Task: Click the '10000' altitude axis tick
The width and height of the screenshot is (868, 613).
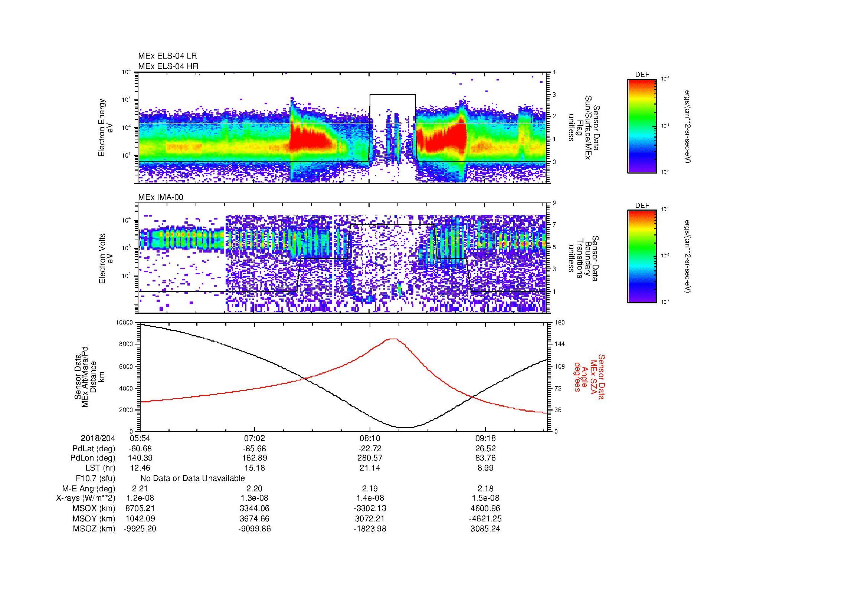Action: tap(125, 323)
